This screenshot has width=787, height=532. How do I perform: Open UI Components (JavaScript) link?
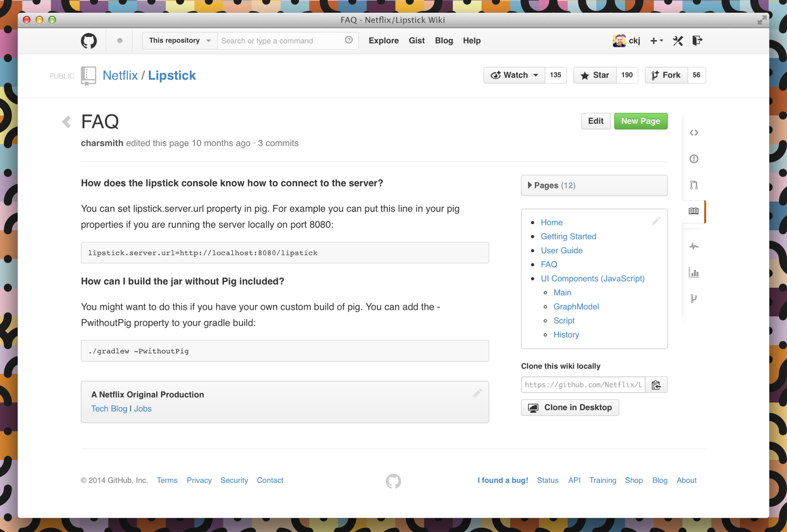click(x=592, y=278)
